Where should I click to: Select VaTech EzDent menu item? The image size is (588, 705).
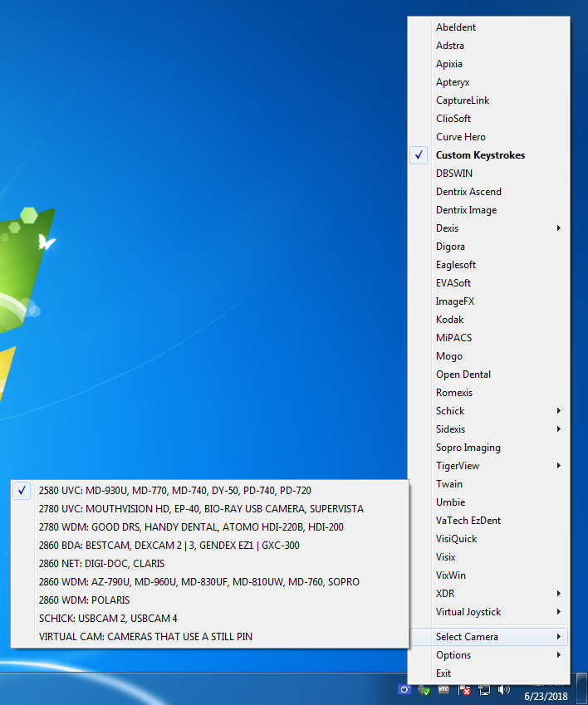coord(488,521)
